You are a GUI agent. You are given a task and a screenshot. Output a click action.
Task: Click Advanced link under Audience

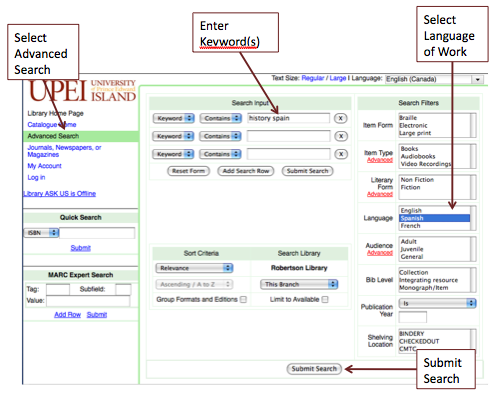tap(380, 253)
